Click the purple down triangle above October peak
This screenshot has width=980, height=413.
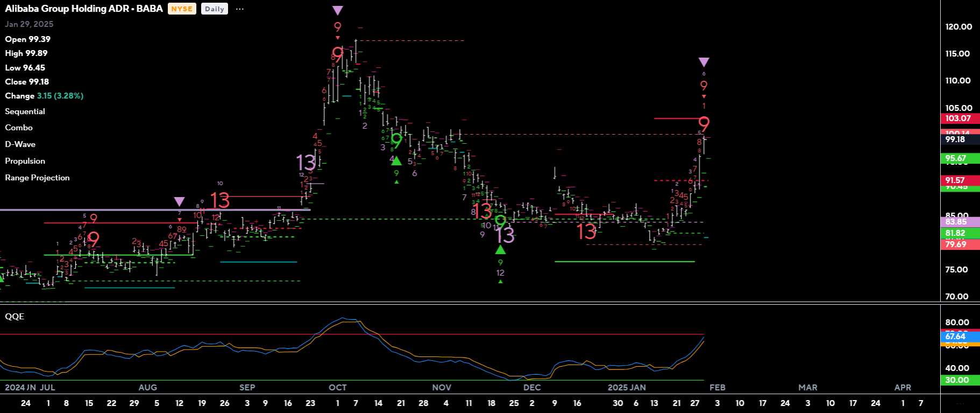[x=337, y=10]
